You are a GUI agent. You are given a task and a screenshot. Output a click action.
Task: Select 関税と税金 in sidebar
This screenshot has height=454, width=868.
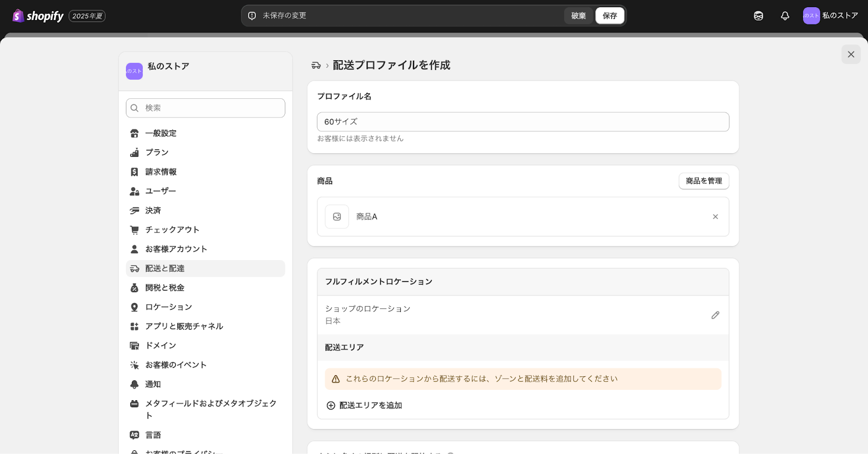pyautogui.click(x=206, y=288)
